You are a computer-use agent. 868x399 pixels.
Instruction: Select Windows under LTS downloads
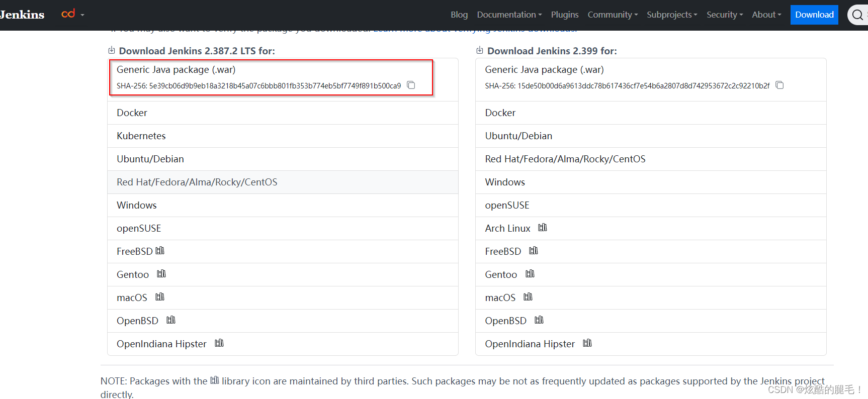tap(283, 205)
